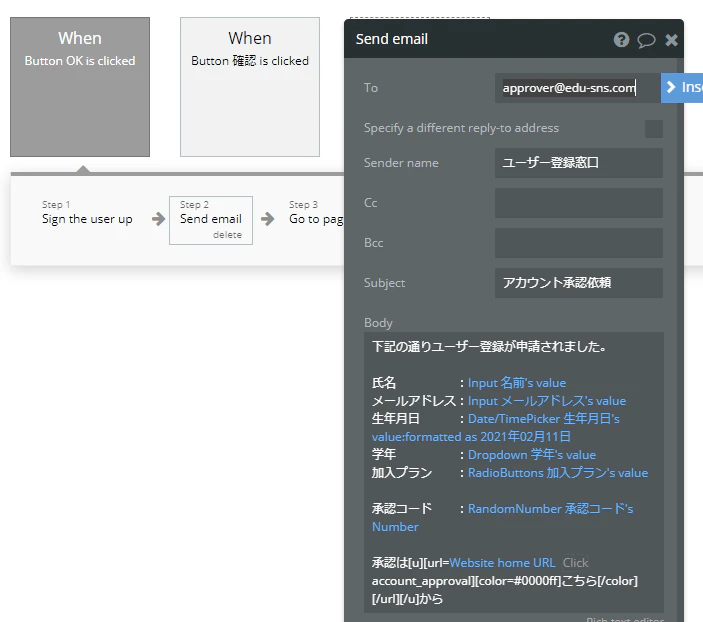Open Step 1 Sign the user up

(87, 213)
